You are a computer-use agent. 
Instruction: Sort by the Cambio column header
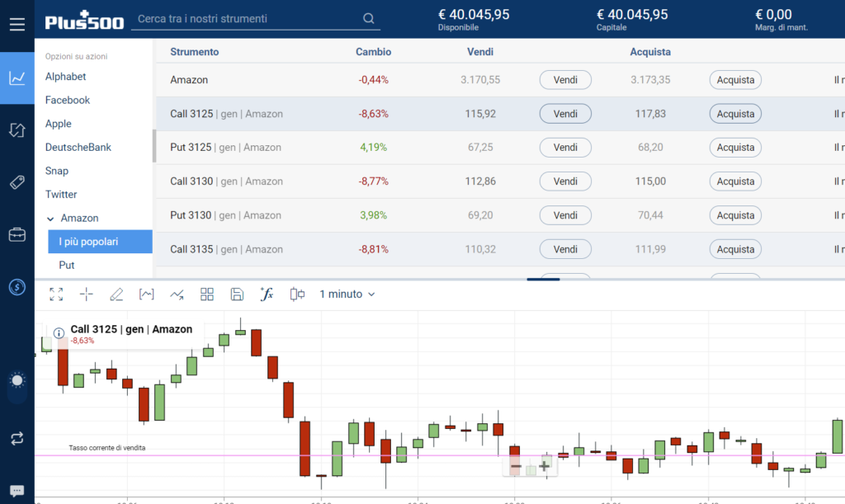[374, 52]
